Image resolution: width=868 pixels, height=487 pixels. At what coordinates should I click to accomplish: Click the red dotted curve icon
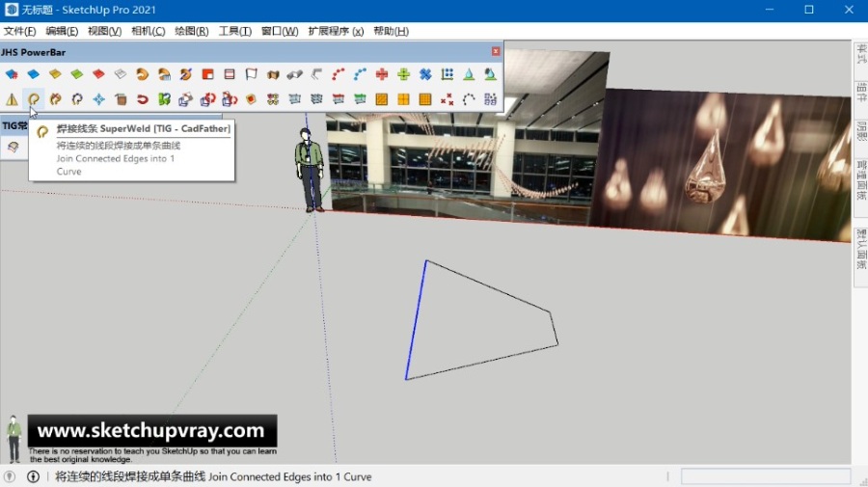coord(339,74)
